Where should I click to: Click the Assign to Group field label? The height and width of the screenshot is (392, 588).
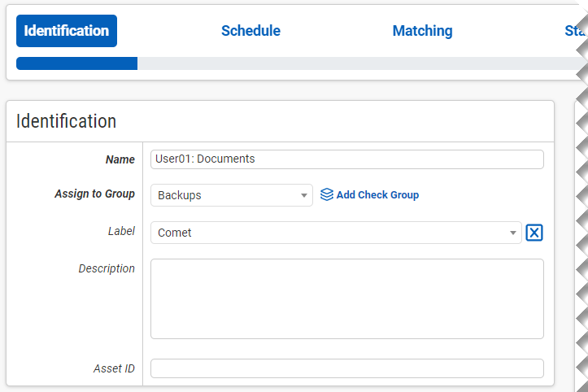(94, 194)
